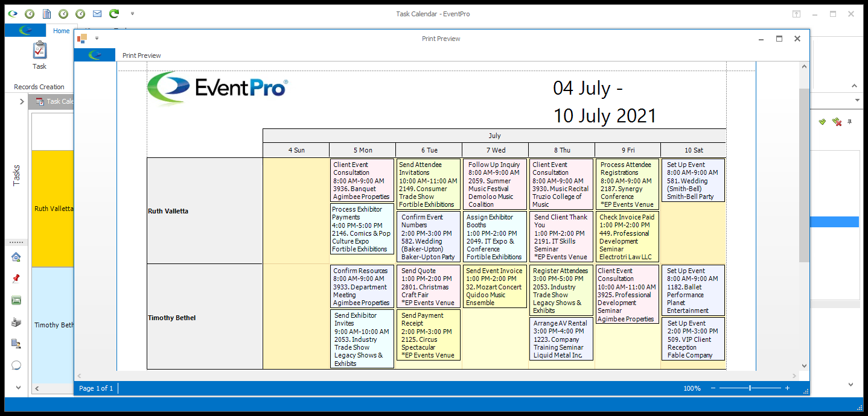Screen dimensions: 868x416
Task: Toggle the small pin icon on side panel
Action: pyautogui.click(x=850, y=122)
